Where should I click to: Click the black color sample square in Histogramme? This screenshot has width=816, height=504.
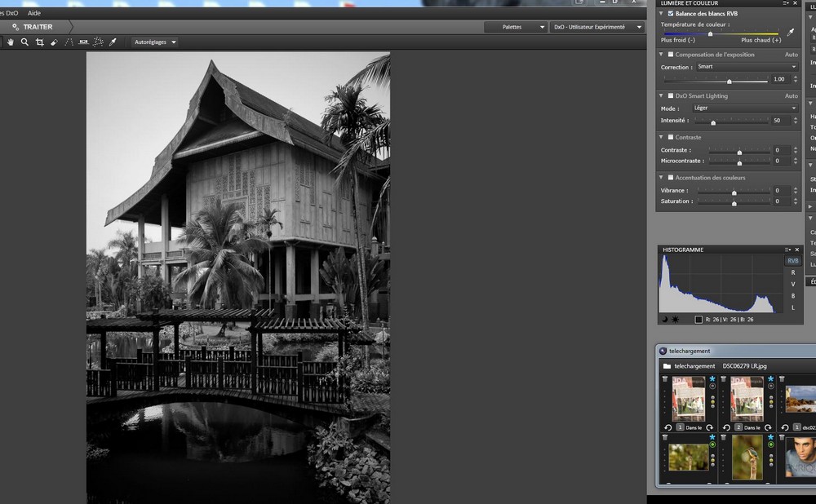(698, 320)
